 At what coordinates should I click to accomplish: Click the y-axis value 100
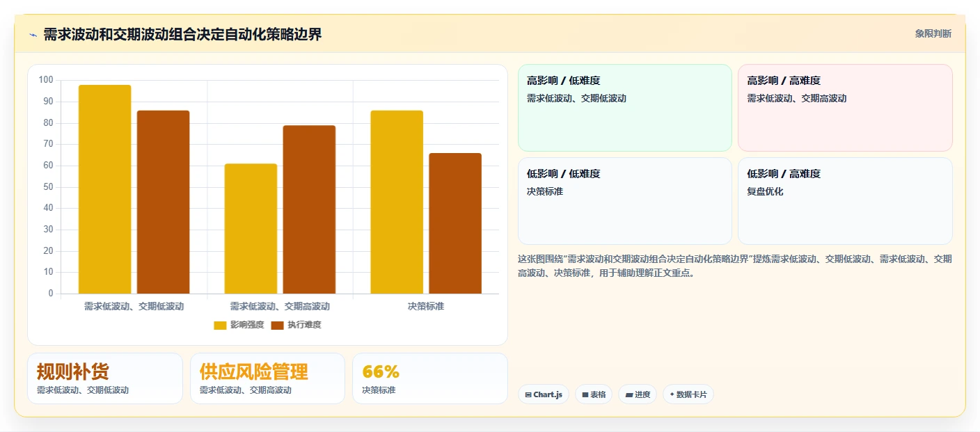[x=46, y=80]
